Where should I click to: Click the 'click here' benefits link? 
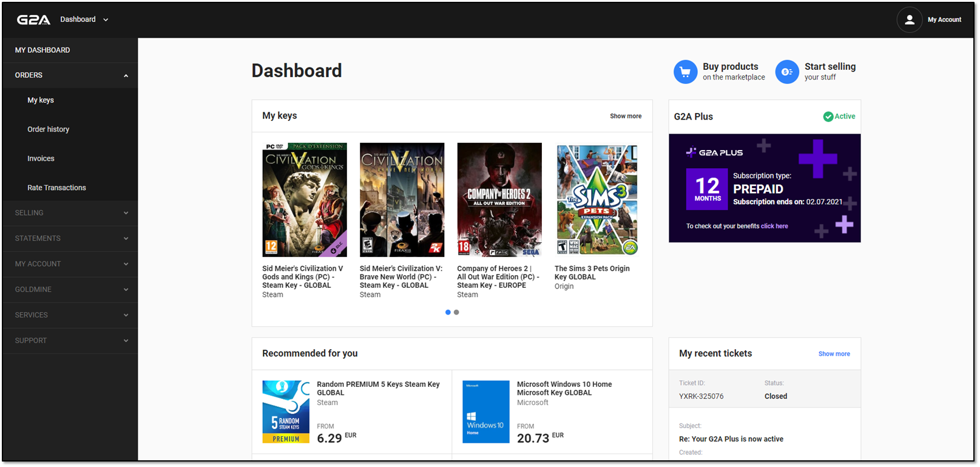point(774,226)
